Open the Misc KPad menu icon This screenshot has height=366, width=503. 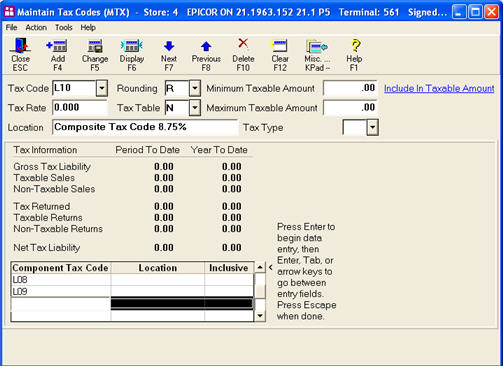coord(317,54)
